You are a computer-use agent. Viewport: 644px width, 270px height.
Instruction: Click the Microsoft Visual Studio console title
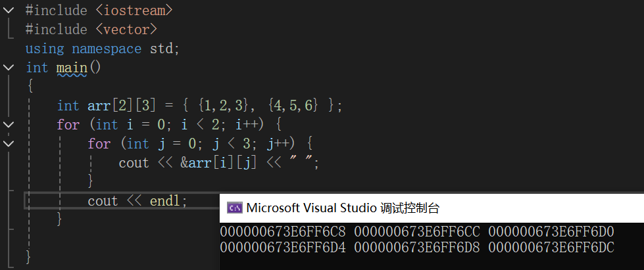pyautogui.click(x=342, y=208)
